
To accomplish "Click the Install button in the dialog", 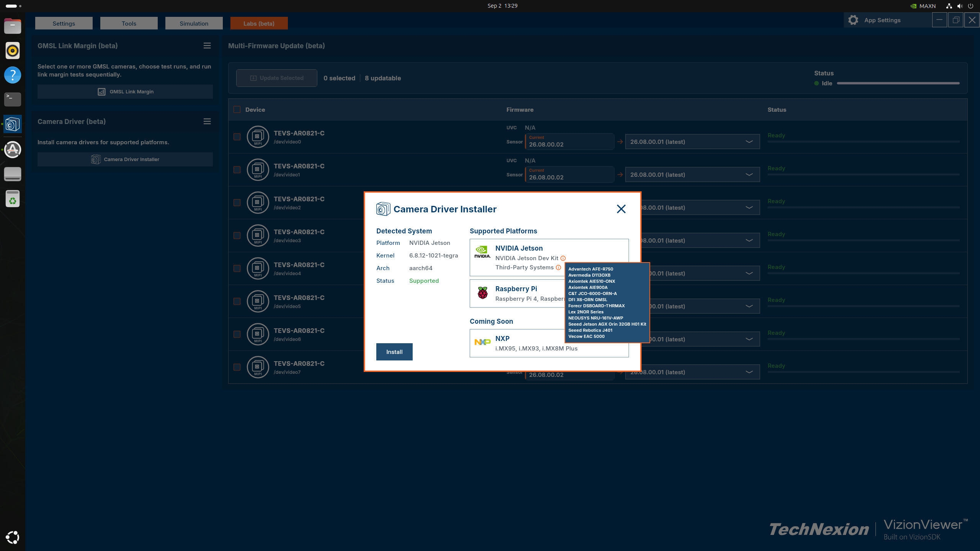I will pos(394,352).
